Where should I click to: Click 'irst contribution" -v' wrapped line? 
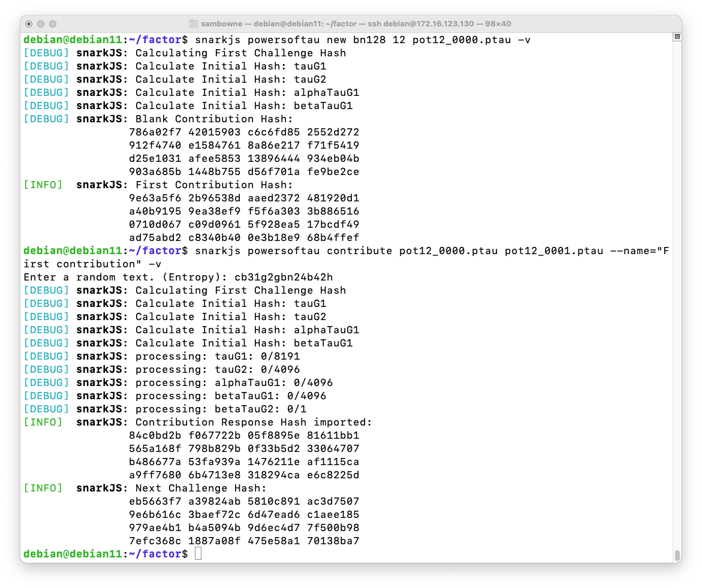point(92,264)
